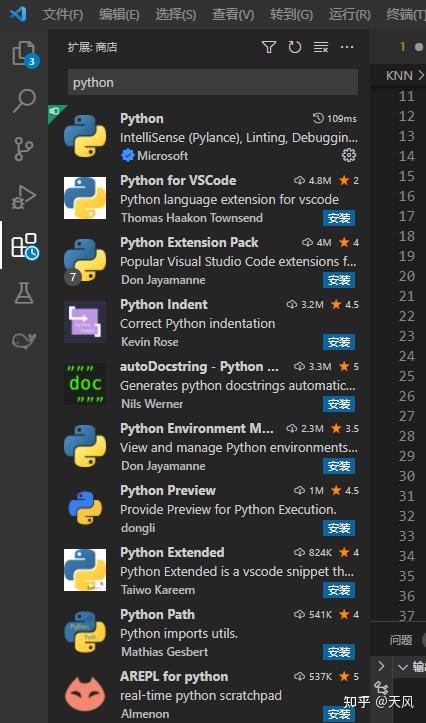Click editor line number 30

[407, 476]
